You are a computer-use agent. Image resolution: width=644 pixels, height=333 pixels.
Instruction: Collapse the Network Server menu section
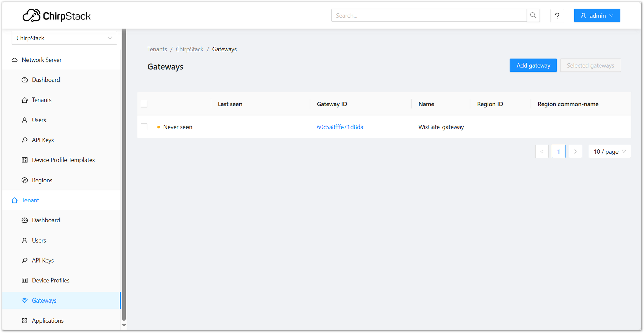tap(61, 60)
